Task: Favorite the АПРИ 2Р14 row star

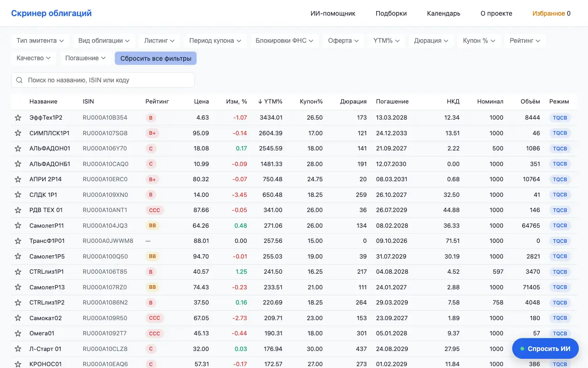Action: 18,179
